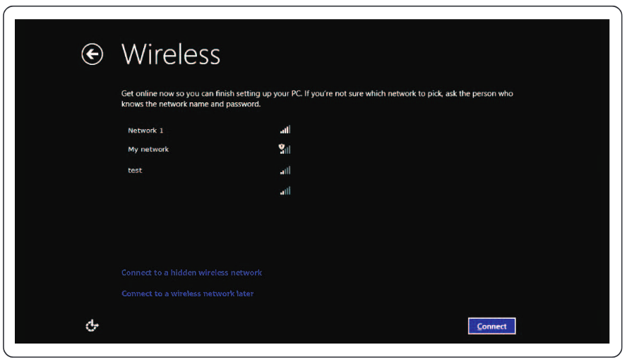627x364 pixels.
Task: Open Connect to a hidden wireless network
Action: [191, 272]
